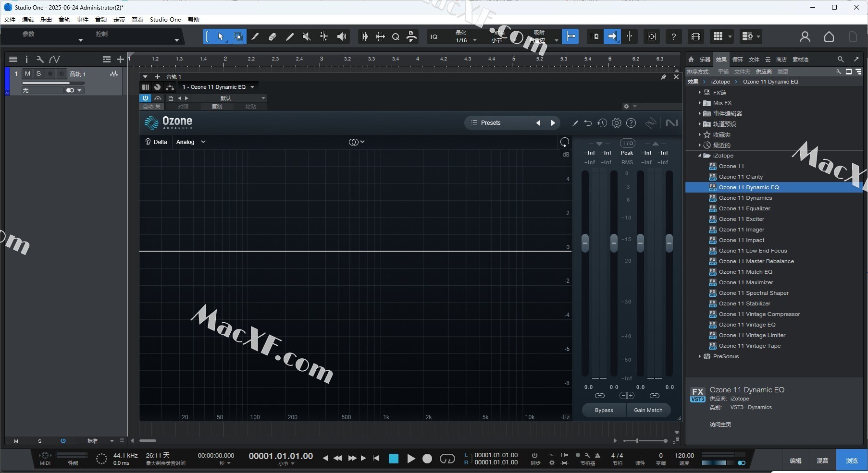Viewport: 868px width, 473px height.
Task: Select the Bend tool
Action: [324, 36]
